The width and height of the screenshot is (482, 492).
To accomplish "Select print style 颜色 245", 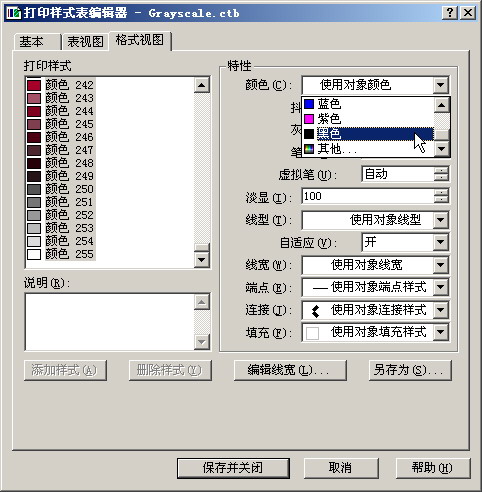I will [x=61, y=124].
